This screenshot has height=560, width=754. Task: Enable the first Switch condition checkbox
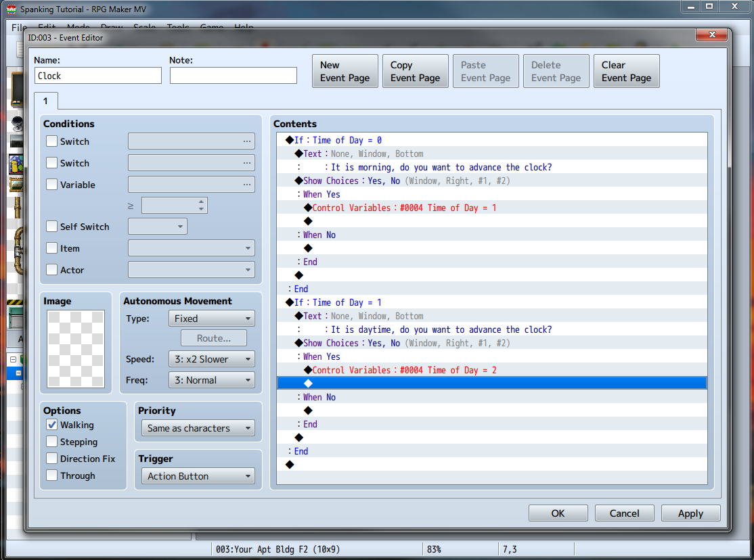(x=51, y=141)
